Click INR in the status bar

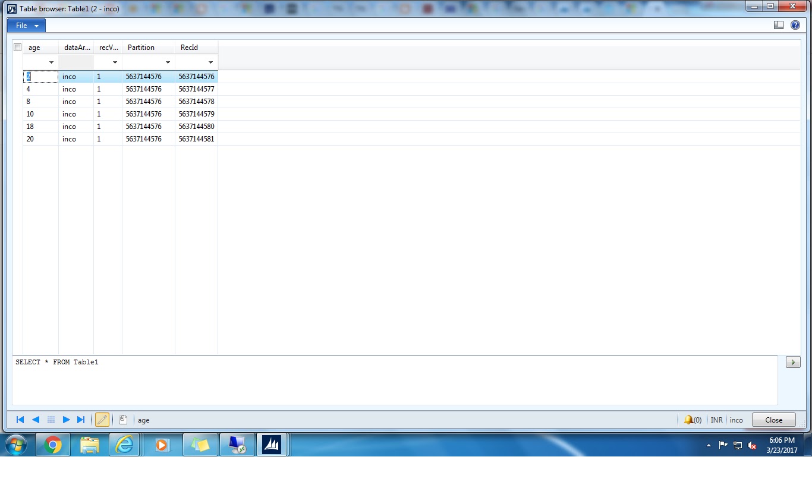click(716, 420)
